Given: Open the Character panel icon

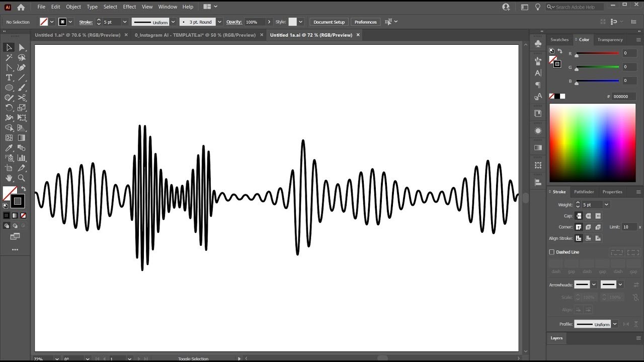Looking at the screenshot, I should tap(538, 73).
